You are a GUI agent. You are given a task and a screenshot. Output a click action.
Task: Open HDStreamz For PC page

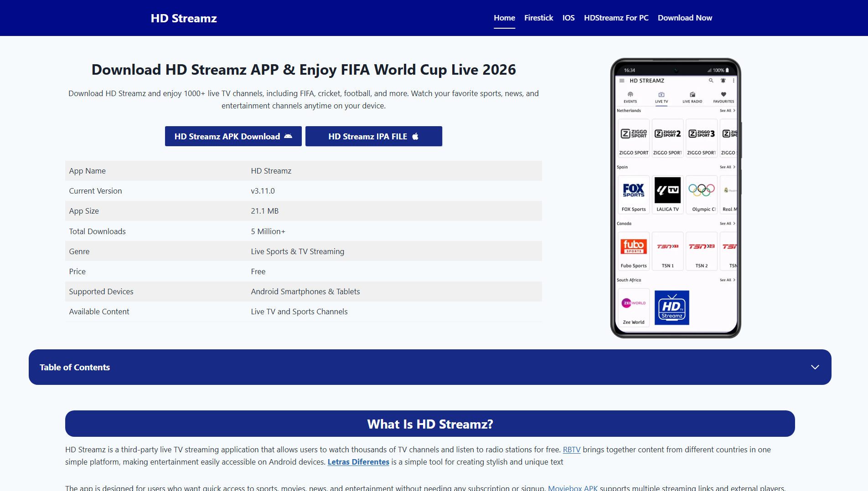click(x=616, y=18)
